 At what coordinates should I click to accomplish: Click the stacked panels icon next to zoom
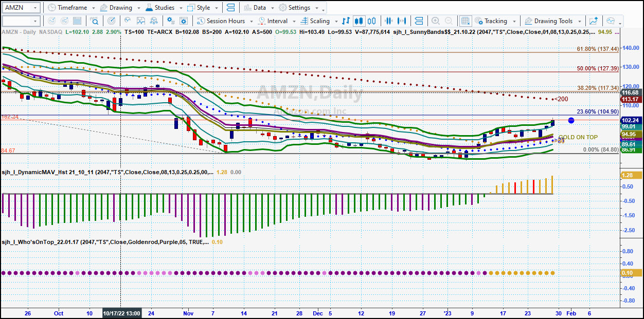point(419,21)
